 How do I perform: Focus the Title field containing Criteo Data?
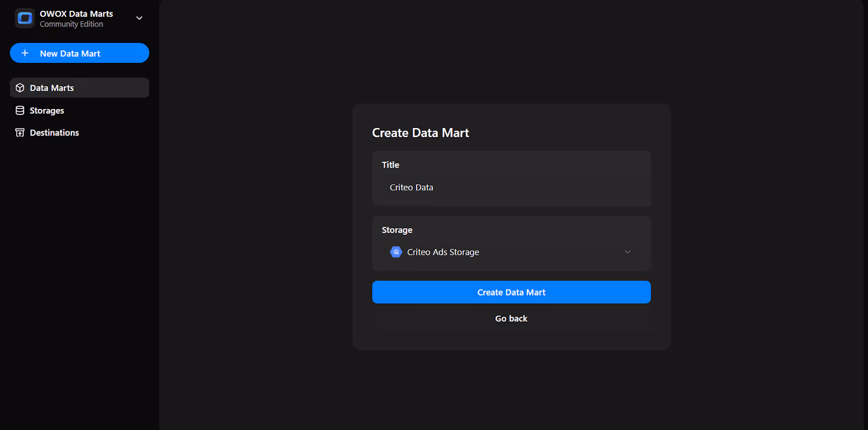511,188
